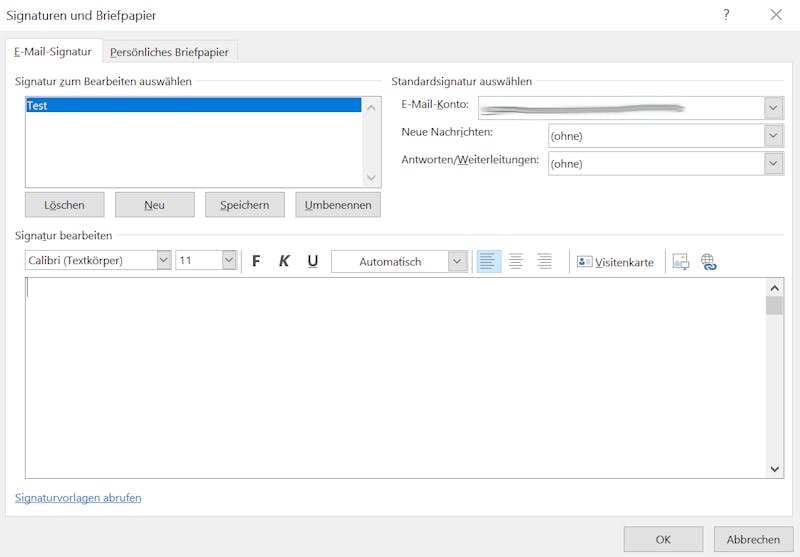
Task: Click the Umbenennen button
Action: (338, 205)
